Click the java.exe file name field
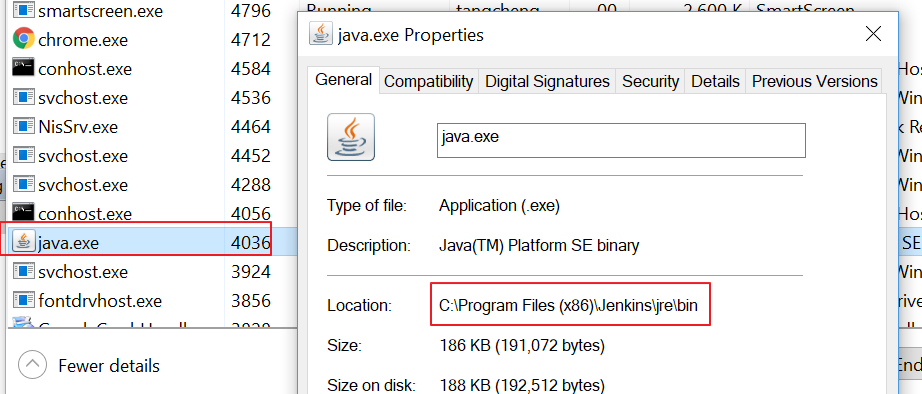Screen dimensions: 922x394 [621, 140]
